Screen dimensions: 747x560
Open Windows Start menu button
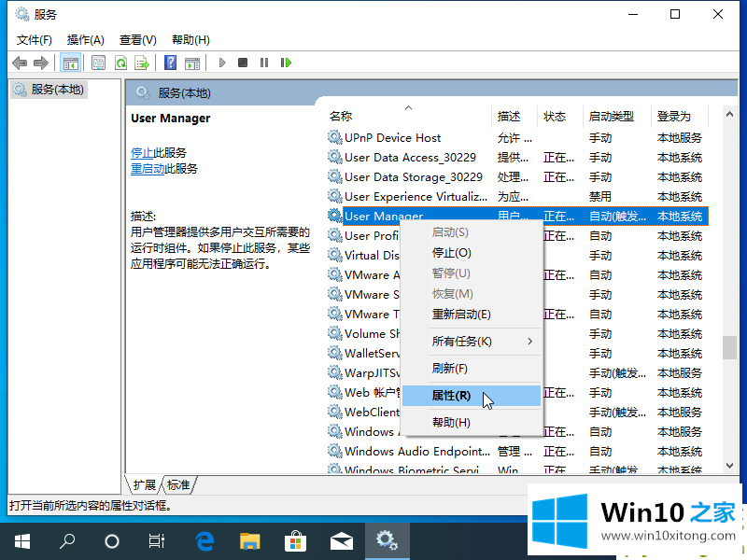coord(21,541)
